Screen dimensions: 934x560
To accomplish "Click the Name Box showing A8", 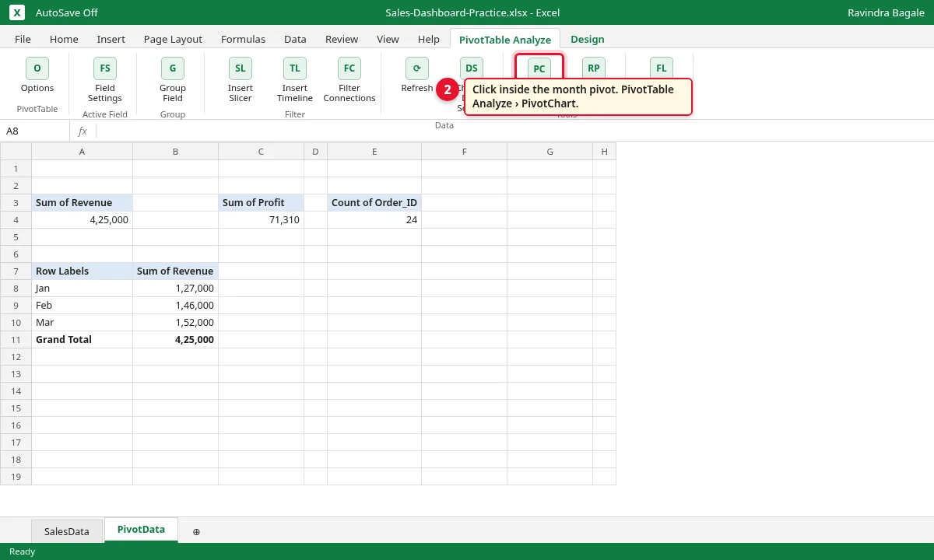I will (35, 131).
